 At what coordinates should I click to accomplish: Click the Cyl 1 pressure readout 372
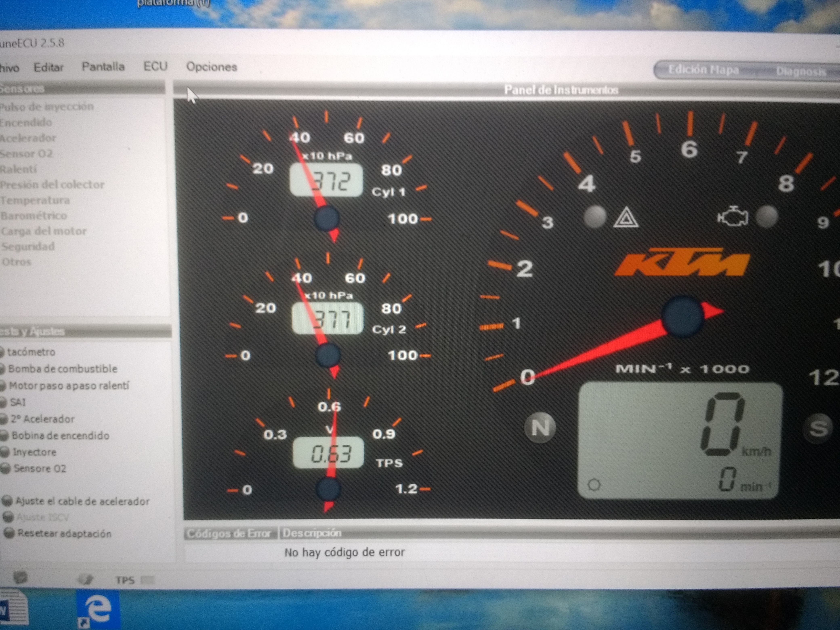[x=326, y=180]
